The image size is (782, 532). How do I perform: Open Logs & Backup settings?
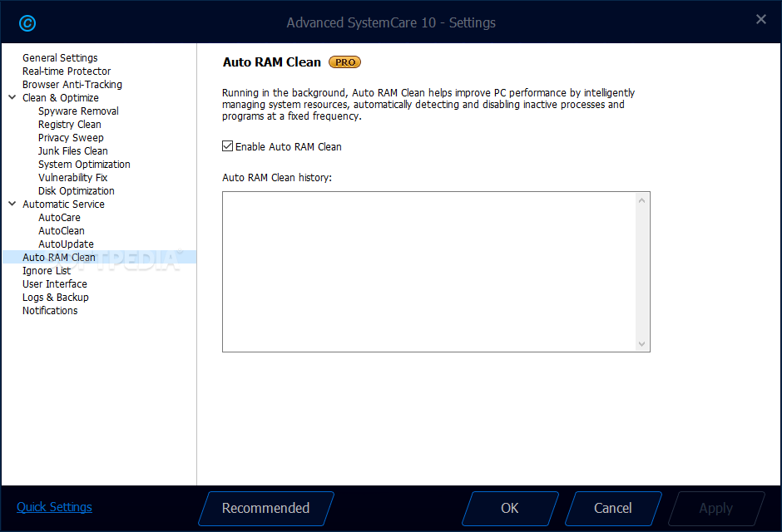click(56, 298)
